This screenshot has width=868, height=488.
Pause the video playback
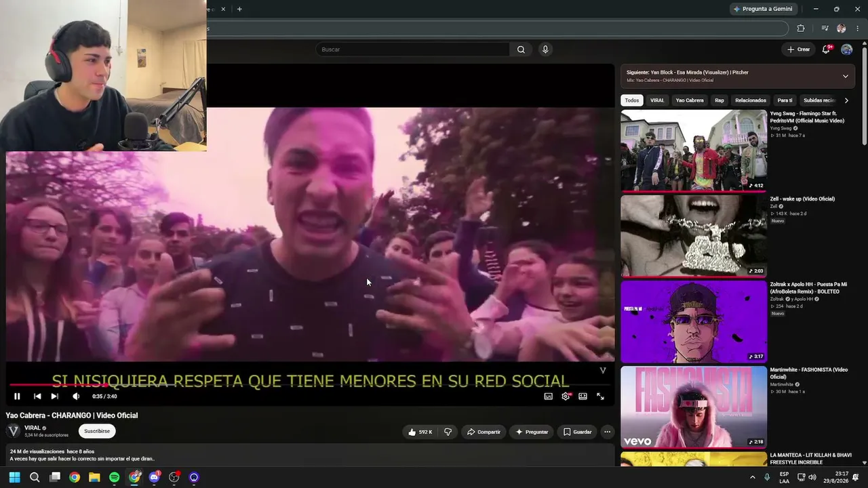pos(17,396)
